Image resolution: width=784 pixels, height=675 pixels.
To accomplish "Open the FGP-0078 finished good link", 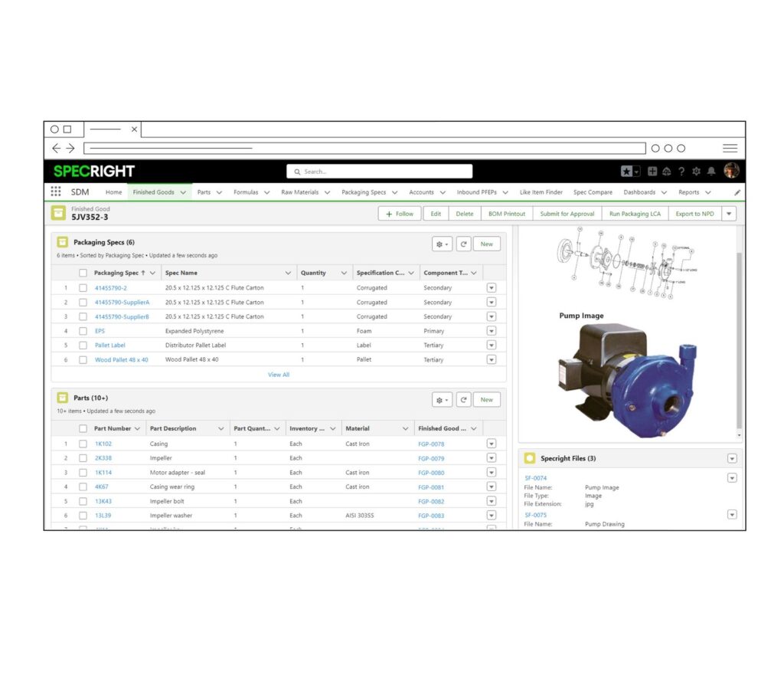I will pyautogui.click(x=431, y=444).
